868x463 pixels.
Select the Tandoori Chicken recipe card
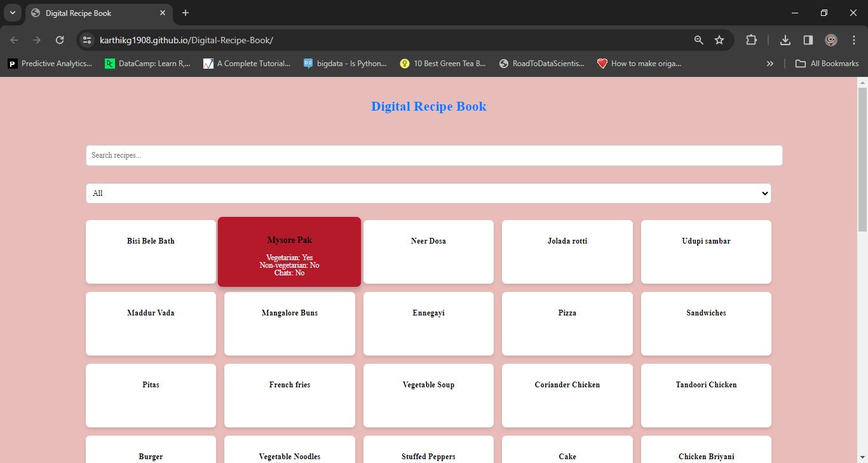706,396
